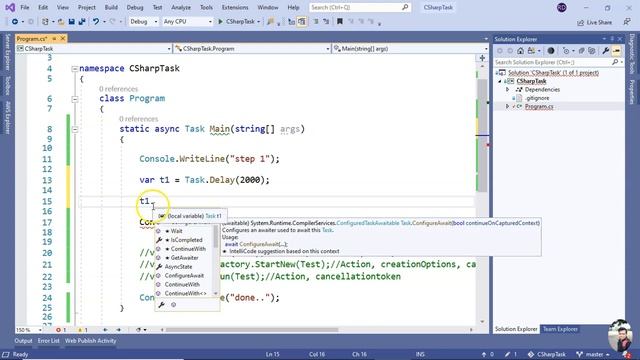640x360 pixels.
Task: Open the Build menu
Action: (x=111, y=7)
